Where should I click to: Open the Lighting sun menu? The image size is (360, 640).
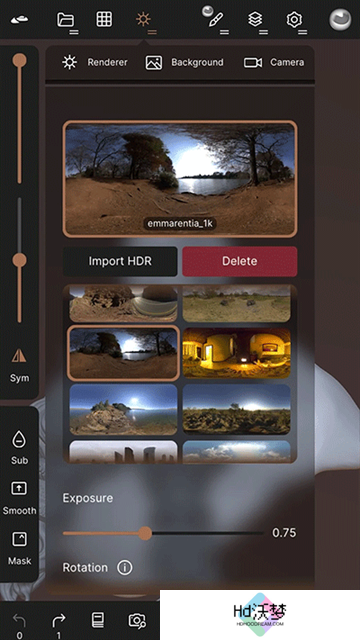point(143,19)
